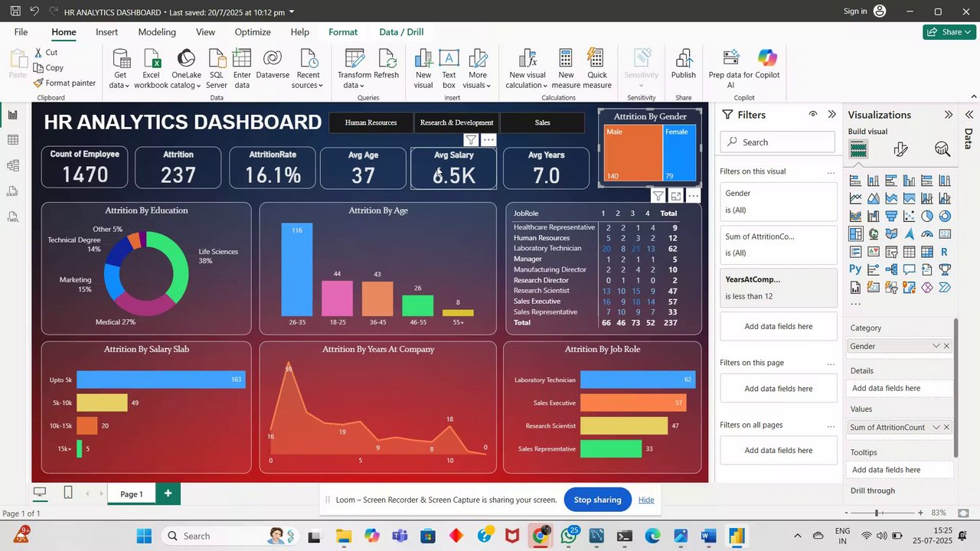Open the Copilot ribbon button
Screen dimensions: 980x551
(767, 65)
